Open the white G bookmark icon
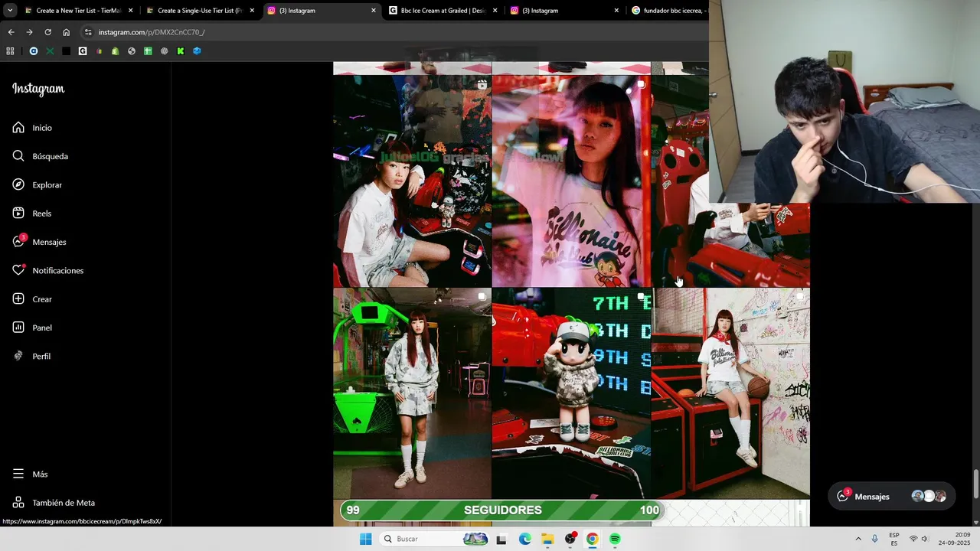This screenshot has height=551, width=980. 83,51
